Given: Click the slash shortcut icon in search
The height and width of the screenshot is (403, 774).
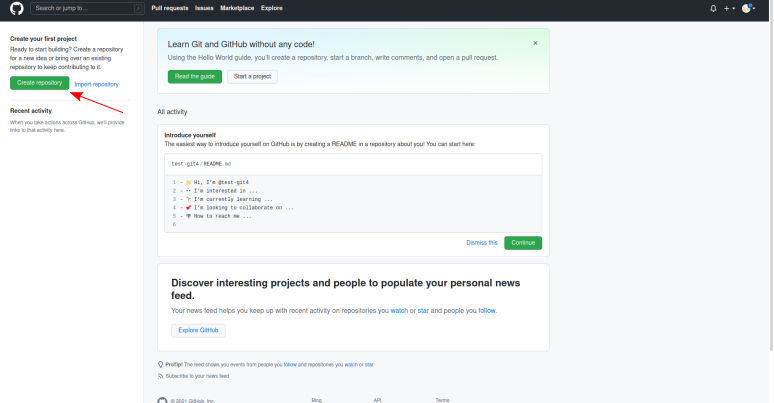Looking at the screenshot, I should pyautogui.click(x=137, y=8).
